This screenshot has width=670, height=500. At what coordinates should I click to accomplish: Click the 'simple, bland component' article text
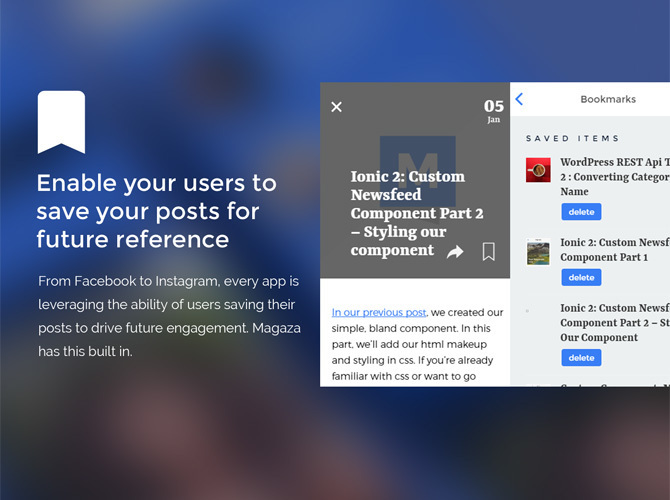tap(417, 344)
